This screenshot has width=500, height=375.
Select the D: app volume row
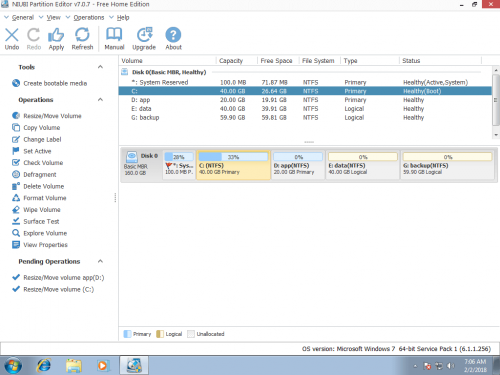[x=305, y=100]
